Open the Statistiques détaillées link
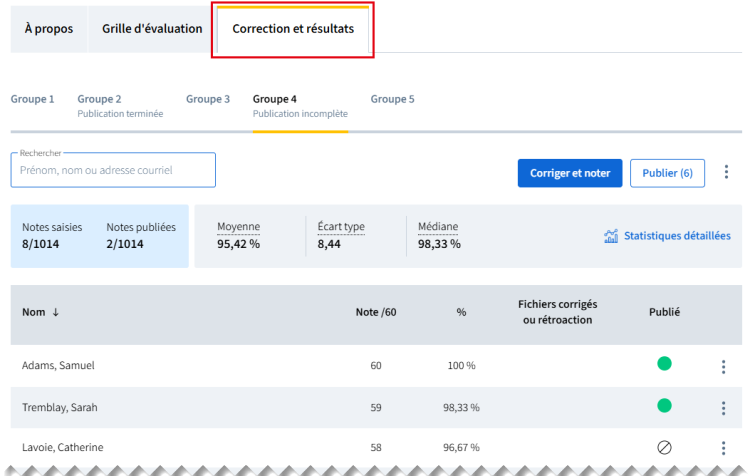The height and width of the screenshot is (476, 750). (x=676, y=237)
